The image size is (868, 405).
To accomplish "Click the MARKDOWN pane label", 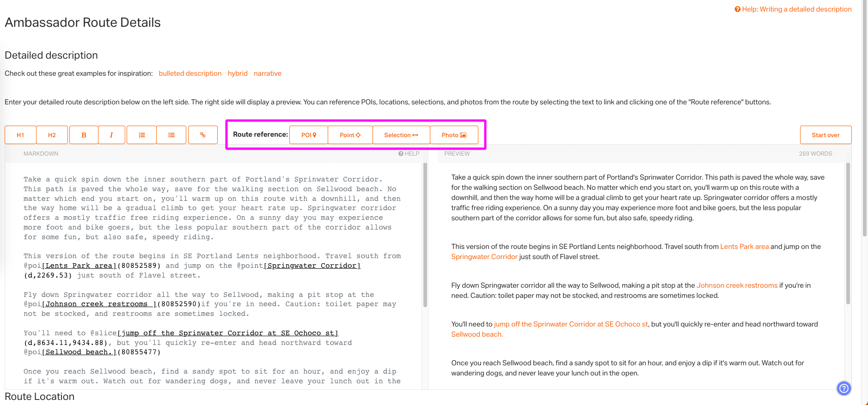I will tap(41, 154).
